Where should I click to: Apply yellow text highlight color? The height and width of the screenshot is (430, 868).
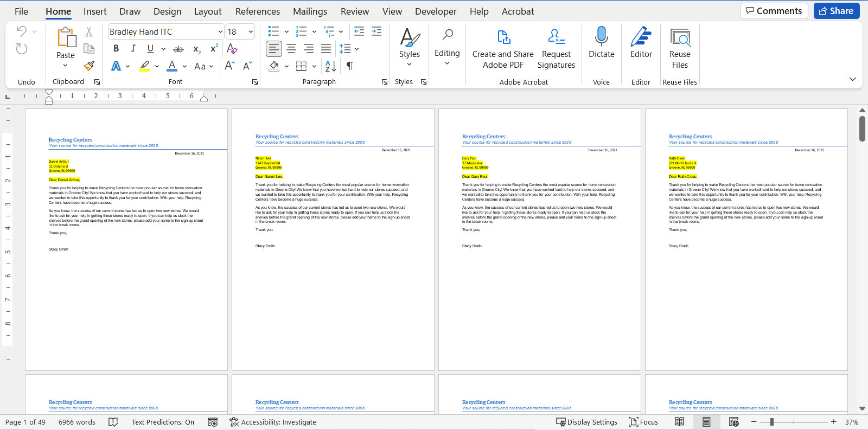[x=144, y=66]
